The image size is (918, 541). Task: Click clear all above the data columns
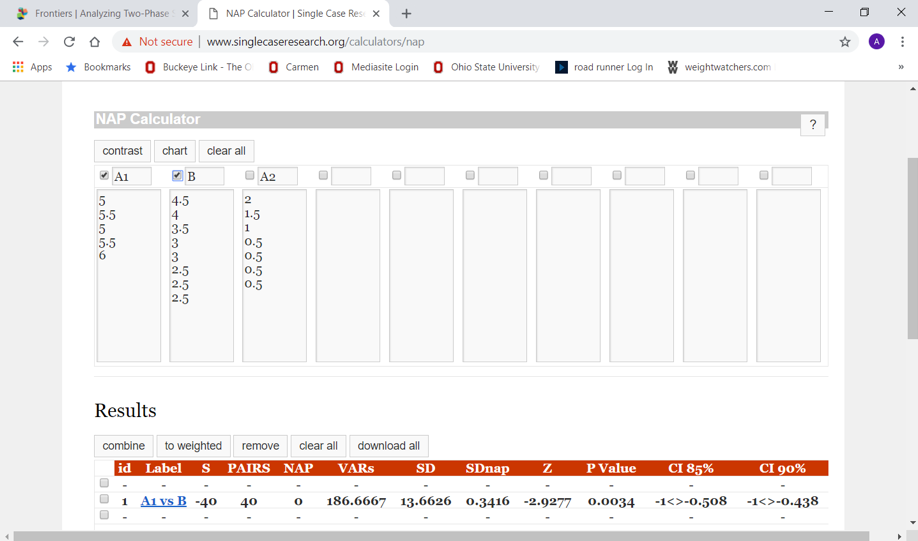[x=226, y=151]
